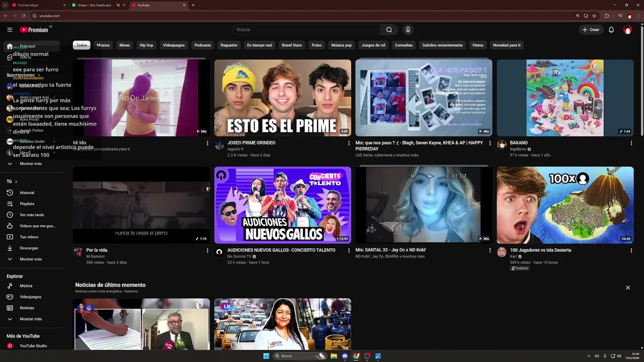Select the Mixes filter chip

[125, 45]
